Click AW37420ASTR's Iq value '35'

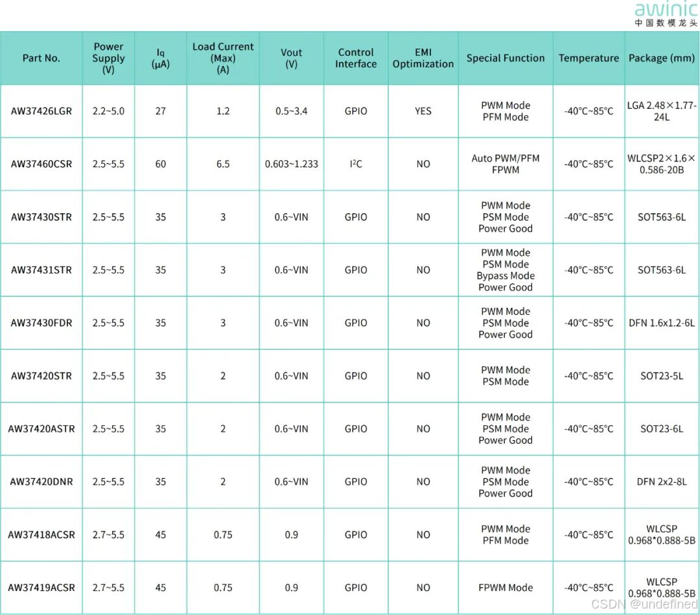[x=161, y=429]
